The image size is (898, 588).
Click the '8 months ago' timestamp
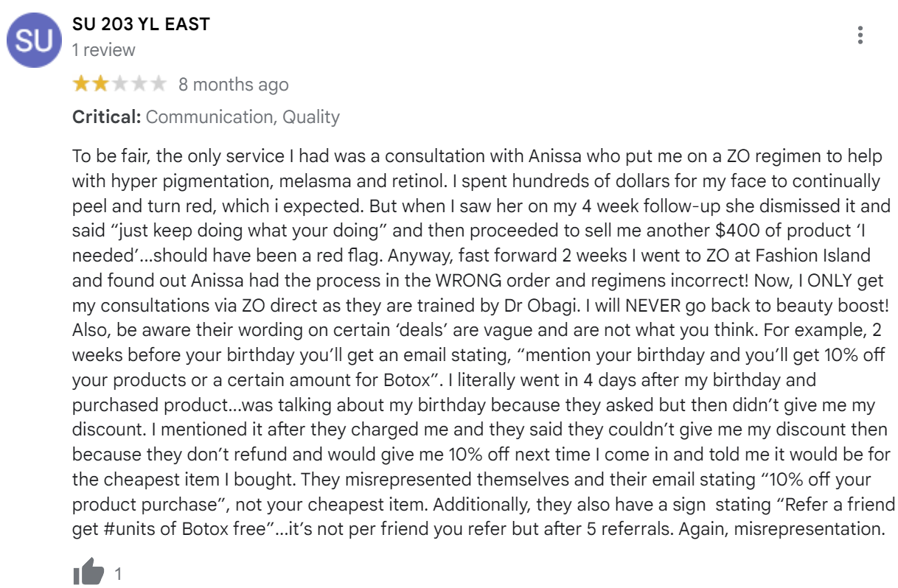point(233,85)
